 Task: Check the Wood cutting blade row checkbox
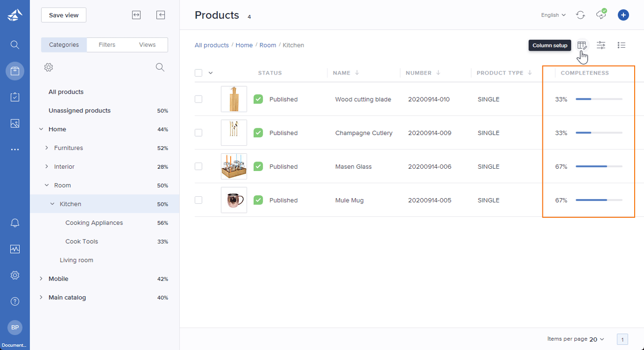point(198,99)
